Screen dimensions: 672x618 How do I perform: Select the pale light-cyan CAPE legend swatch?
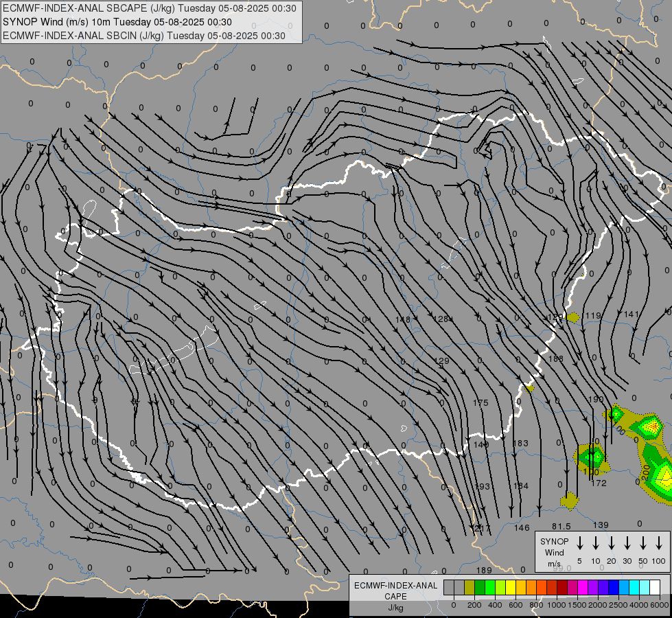coord(645,587)
